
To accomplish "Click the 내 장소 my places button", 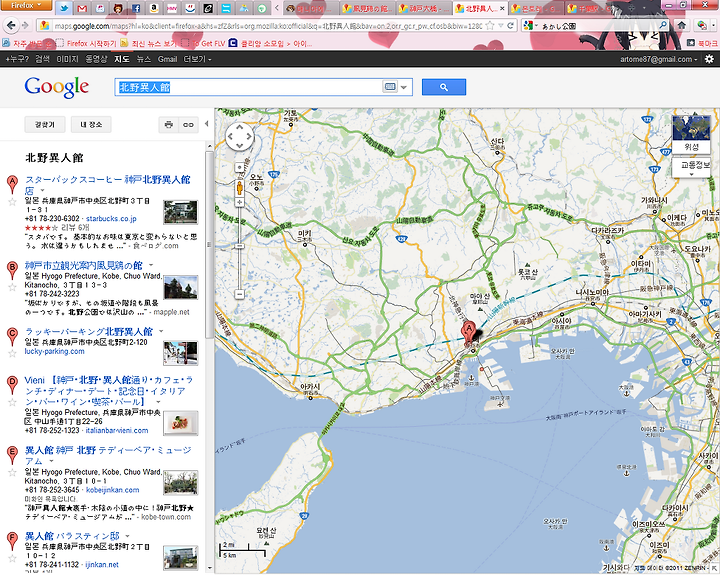I will click(91, 124).
